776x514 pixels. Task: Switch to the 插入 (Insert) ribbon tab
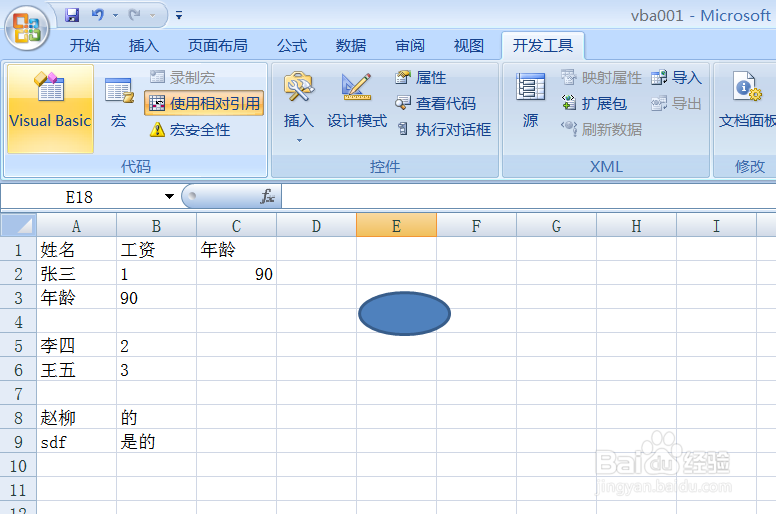tap(144, 46)
